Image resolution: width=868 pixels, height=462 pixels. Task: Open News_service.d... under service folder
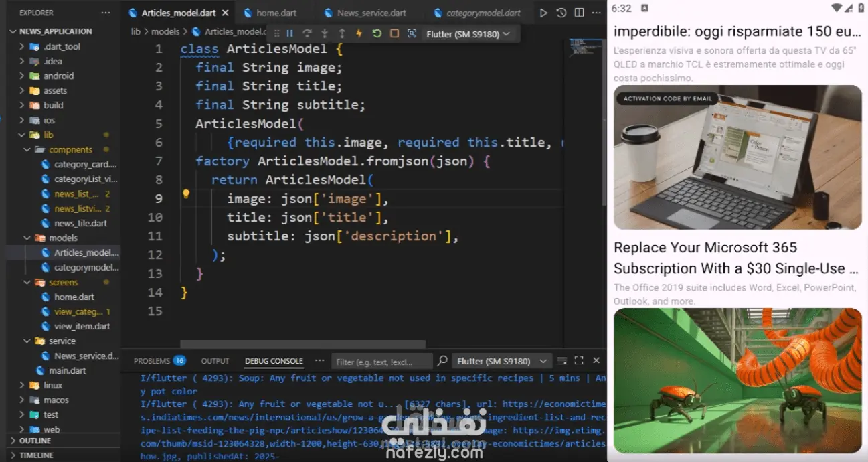86,356
